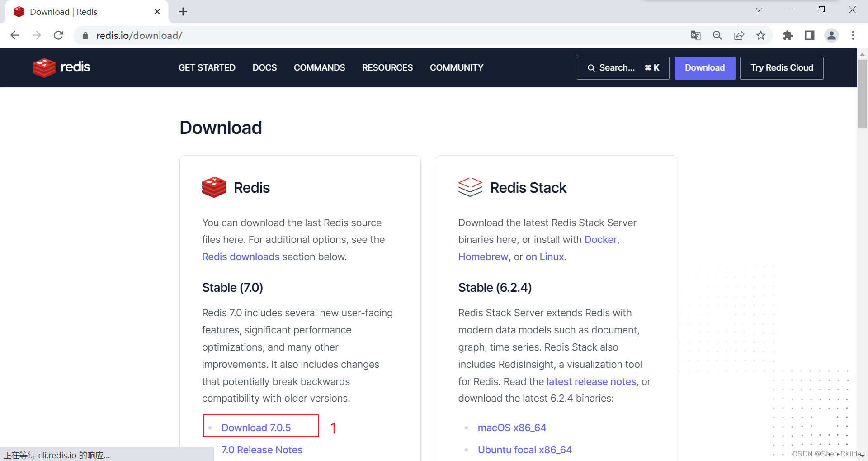This screenshot has width=868, height=461.
Task: Click the Redis Stack layers icon
Action: pyautogui.click(x=470, y=187)
